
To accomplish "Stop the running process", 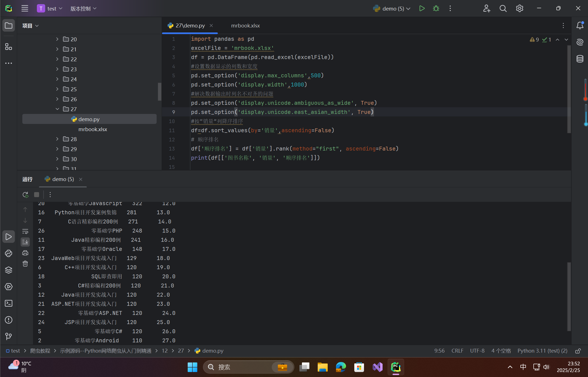I will 37,195.
